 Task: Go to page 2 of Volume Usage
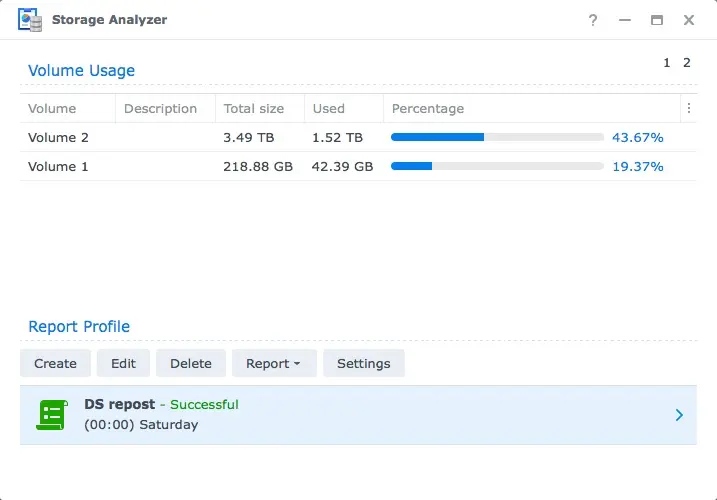(687, 63)
